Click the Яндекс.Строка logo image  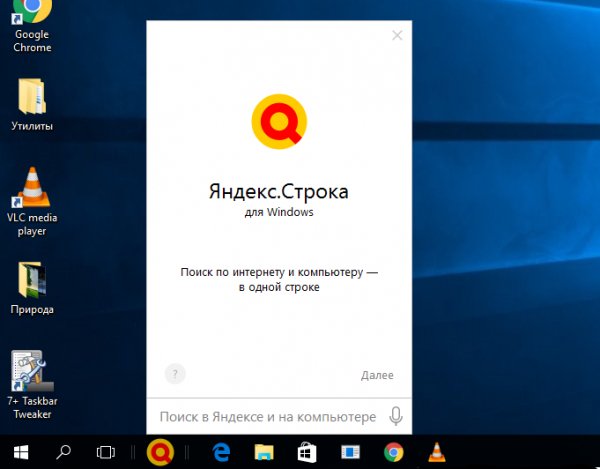(279, 121)
